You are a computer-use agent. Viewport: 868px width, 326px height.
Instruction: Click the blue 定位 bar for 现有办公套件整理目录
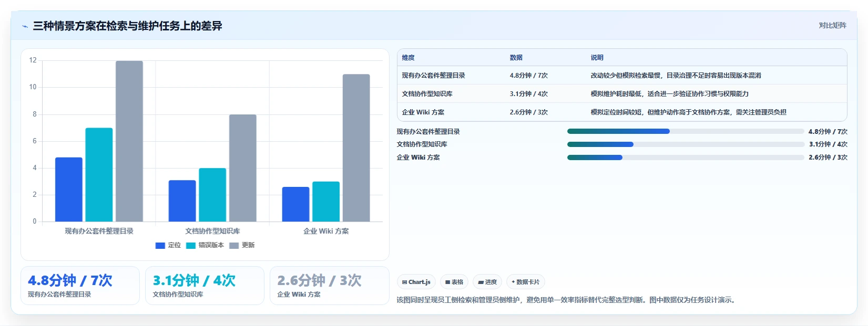pyautogui.click(x=69, y=190)
